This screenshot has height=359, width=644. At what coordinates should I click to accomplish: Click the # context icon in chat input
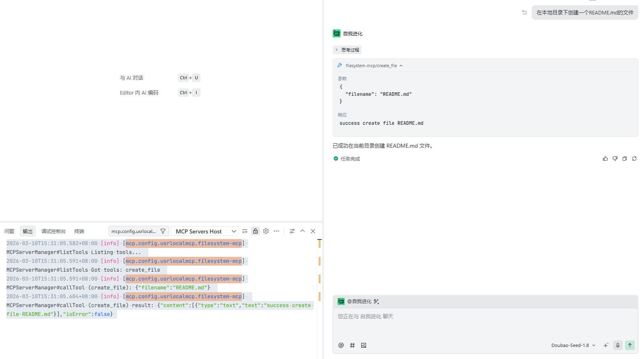[352, 345]
